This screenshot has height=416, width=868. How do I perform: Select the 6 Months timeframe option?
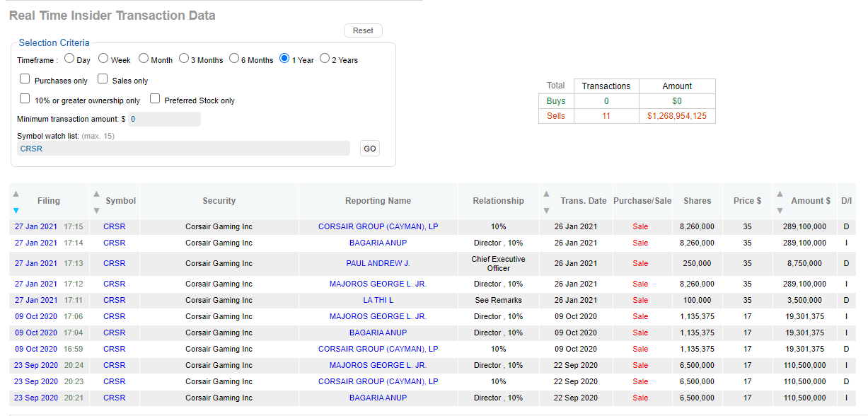click(234, 59)
